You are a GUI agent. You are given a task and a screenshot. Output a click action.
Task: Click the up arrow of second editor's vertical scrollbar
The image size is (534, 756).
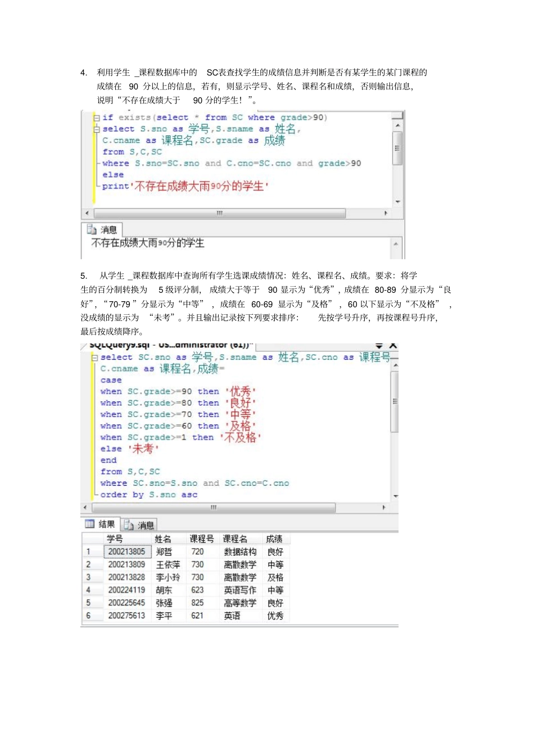pyautogui.click(x=395, y=365)
